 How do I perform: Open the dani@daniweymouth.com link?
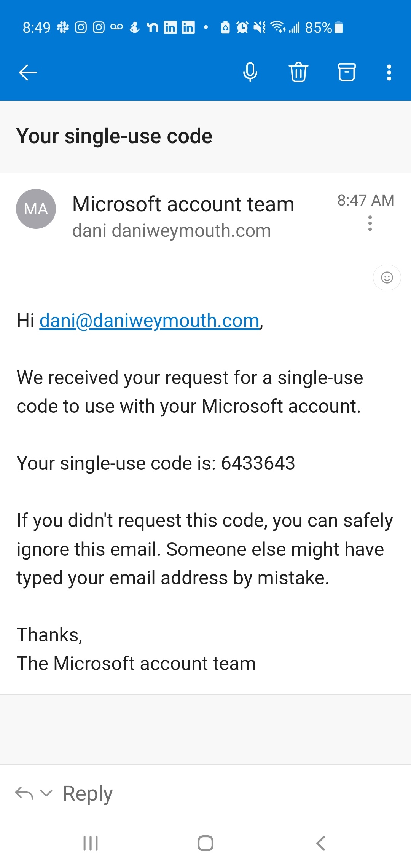pos(149,321)
